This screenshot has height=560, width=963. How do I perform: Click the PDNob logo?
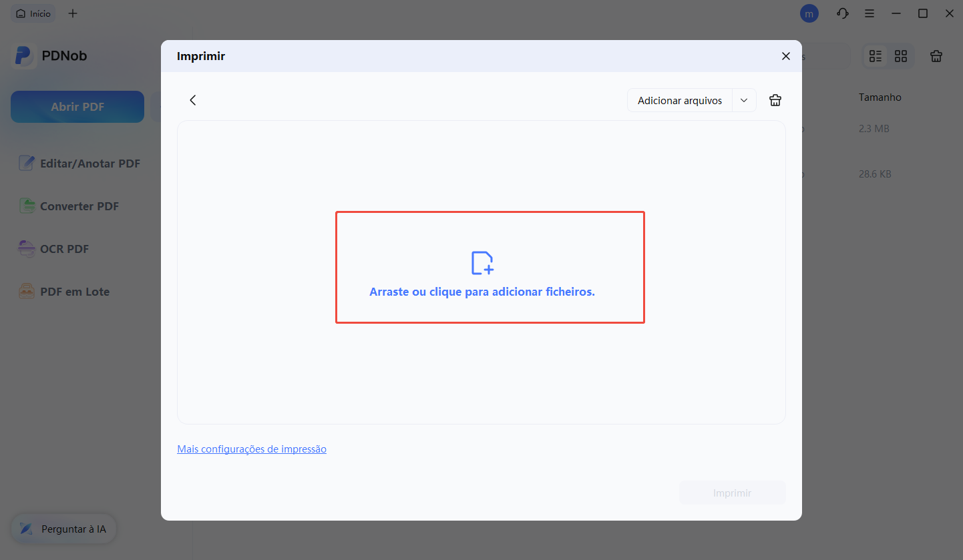[x=49, y=55]
